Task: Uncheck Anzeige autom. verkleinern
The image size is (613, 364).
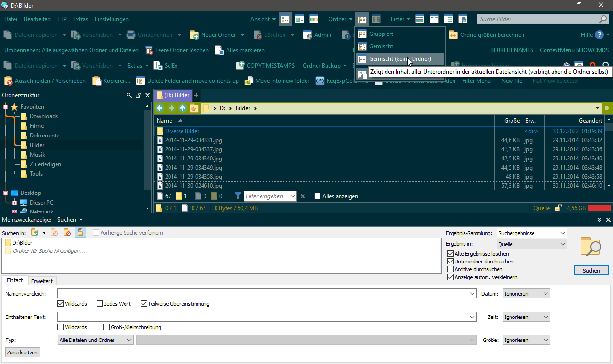Action: click(x=450, y=277)
